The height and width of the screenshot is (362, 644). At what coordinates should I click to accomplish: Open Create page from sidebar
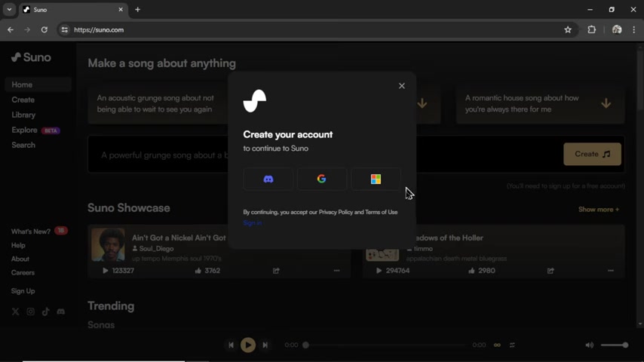pos(23,100)
